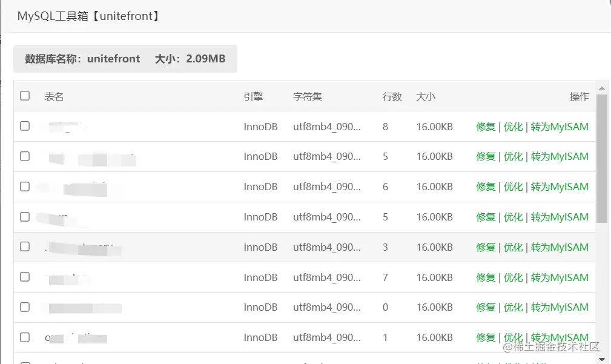Click 优化 for the table with 6 rows
Image resolution: width=611 pixels, height=364 pixels.
coord(513,187)
